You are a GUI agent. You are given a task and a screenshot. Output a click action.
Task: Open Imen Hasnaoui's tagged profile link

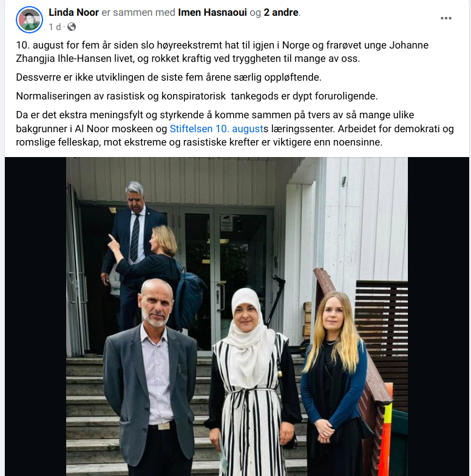click(212, 13)
